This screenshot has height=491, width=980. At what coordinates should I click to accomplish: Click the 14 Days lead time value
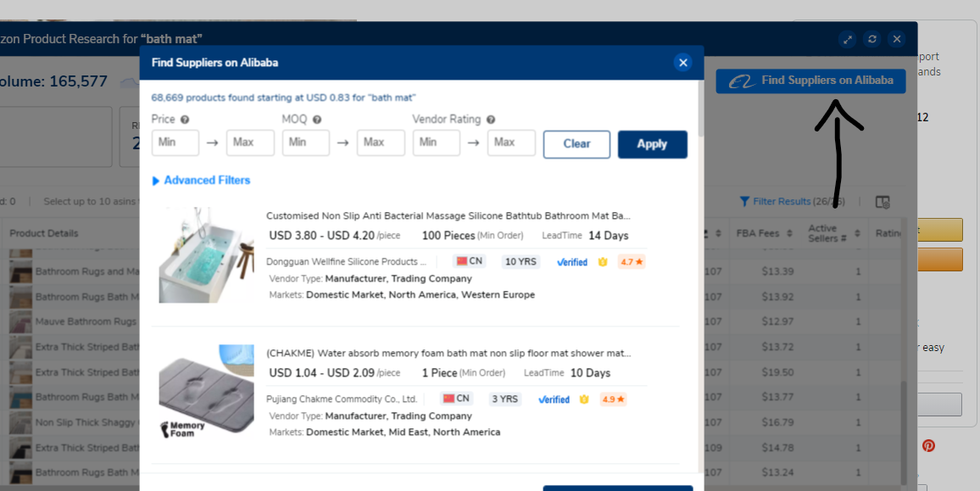point(608,236)
